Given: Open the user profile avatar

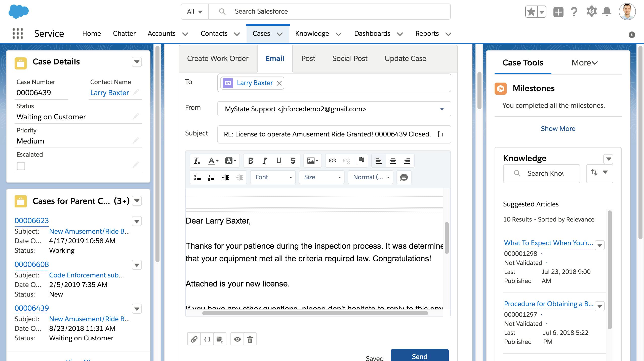Looking at the screenshot, I should [x=627, y=12].
